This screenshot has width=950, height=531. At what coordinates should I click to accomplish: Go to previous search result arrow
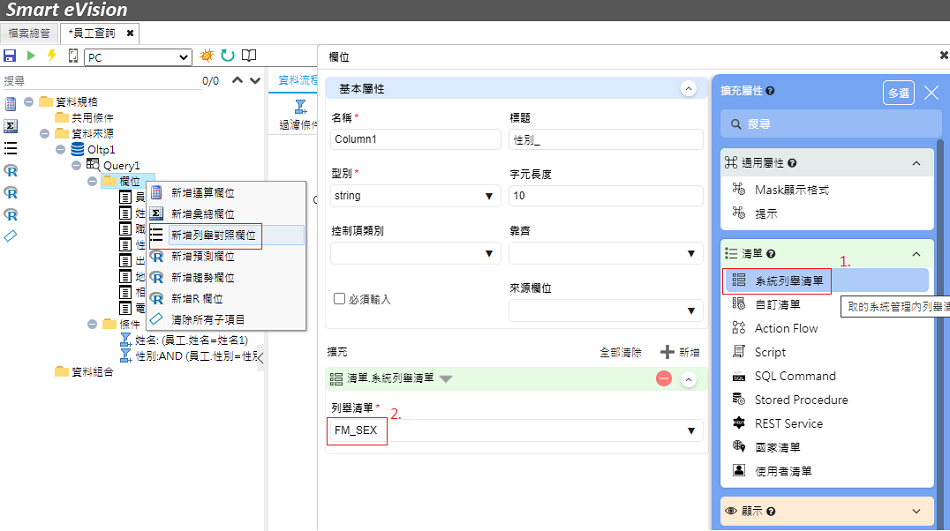click(238, 80)
